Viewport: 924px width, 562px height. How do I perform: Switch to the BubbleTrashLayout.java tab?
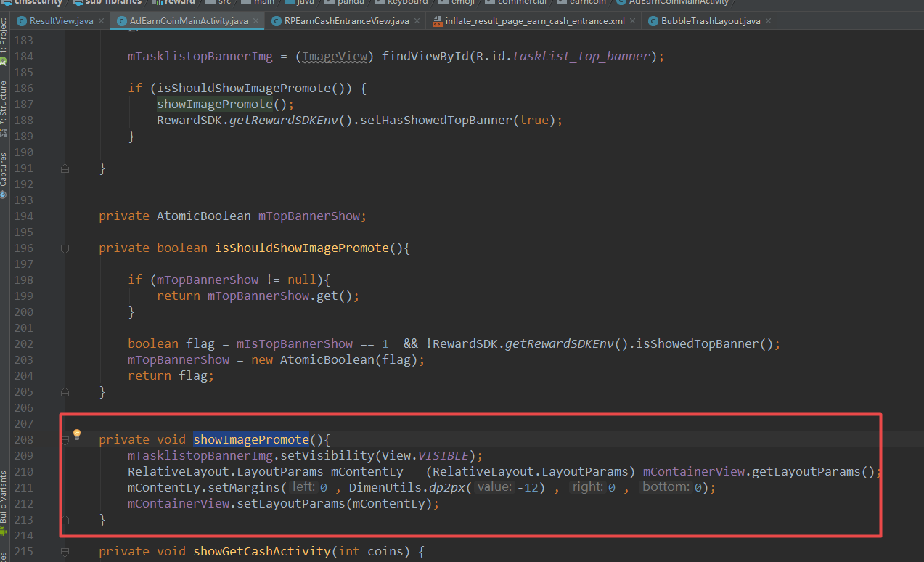[x=710, y=21]
